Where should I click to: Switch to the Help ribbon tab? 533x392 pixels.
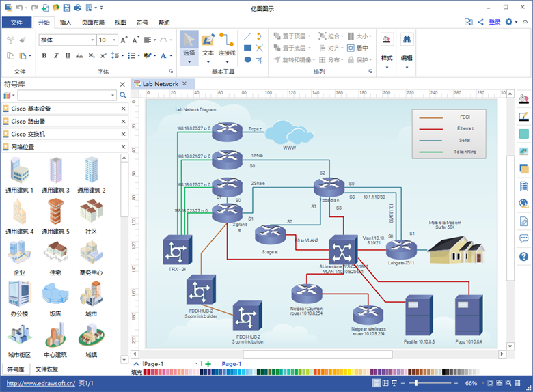164,23
